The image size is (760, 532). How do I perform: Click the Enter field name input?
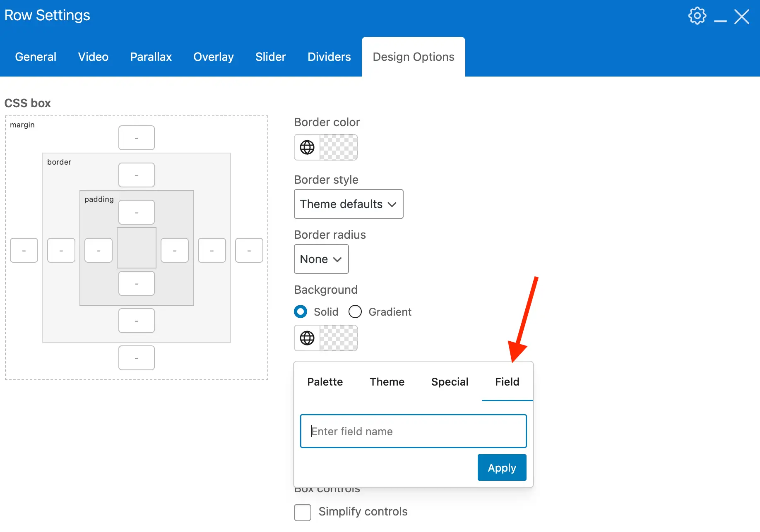[x=413, y=431]
